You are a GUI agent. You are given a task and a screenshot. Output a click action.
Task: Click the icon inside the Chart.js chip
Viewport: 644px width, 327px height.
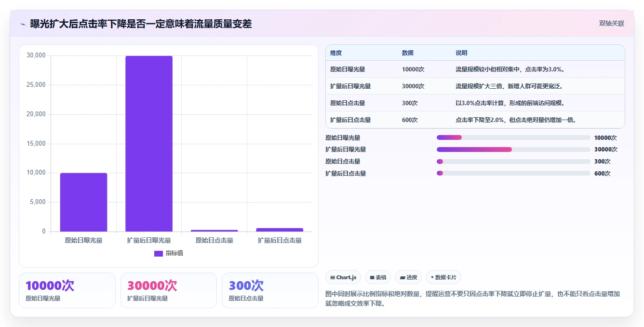pyautogui.click(x=333, y=278)
